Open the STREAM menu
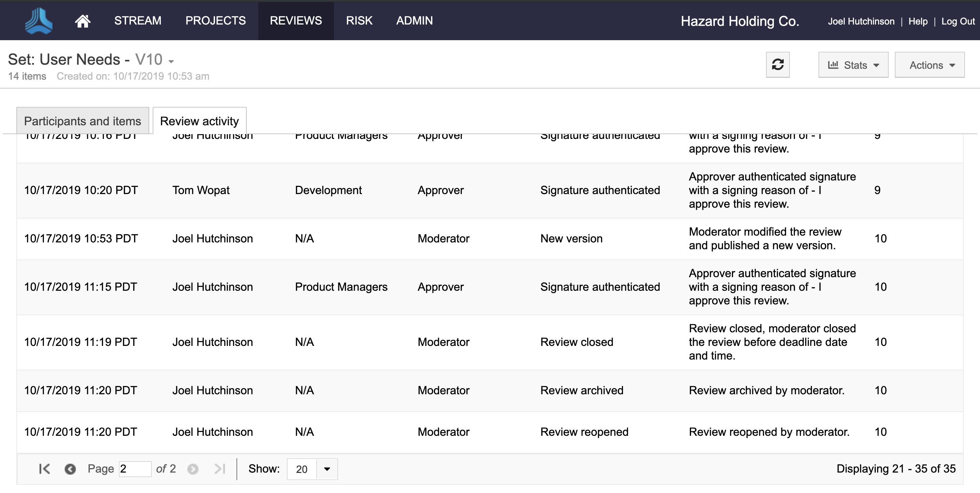The image size is (980, 493). 138,20
